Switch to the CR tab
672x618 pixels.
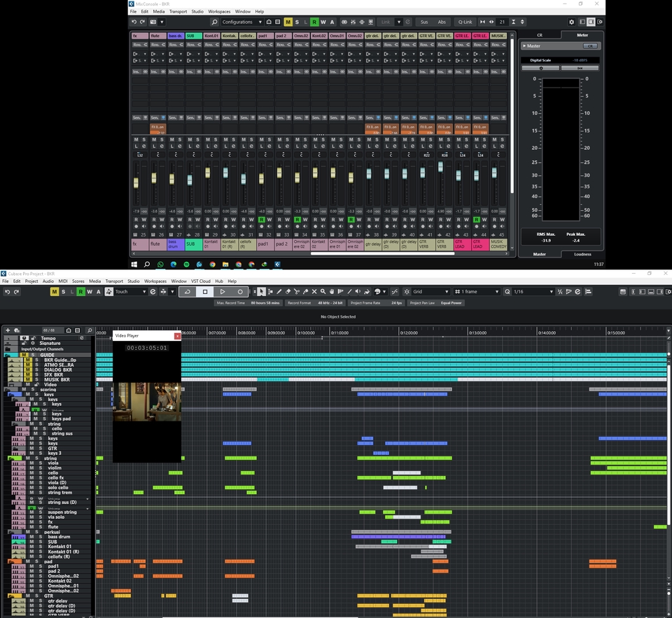(x=540, y=35)
